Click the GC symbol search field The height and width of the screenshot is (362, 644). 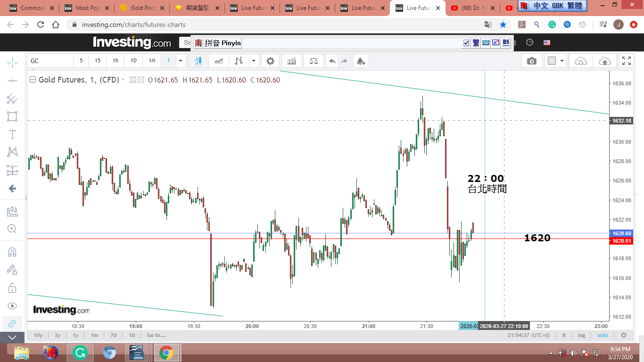(50, 61)
